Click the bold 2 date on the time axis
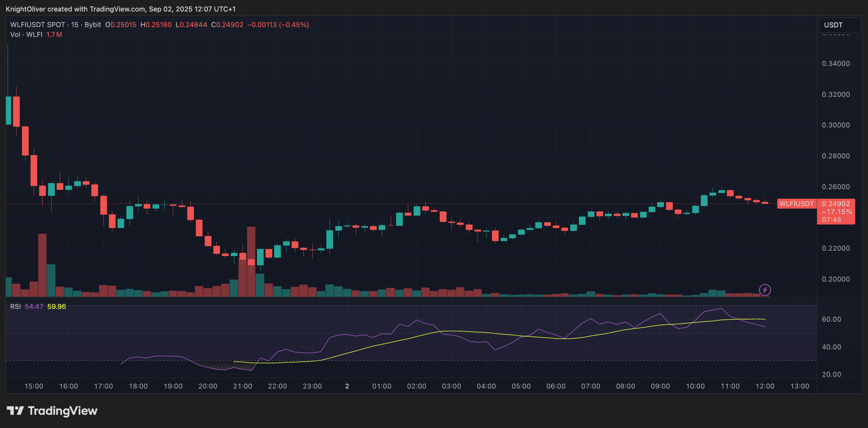Image resolution: width=868 pixels, height=428 pixels. click(x=347, y=386)
